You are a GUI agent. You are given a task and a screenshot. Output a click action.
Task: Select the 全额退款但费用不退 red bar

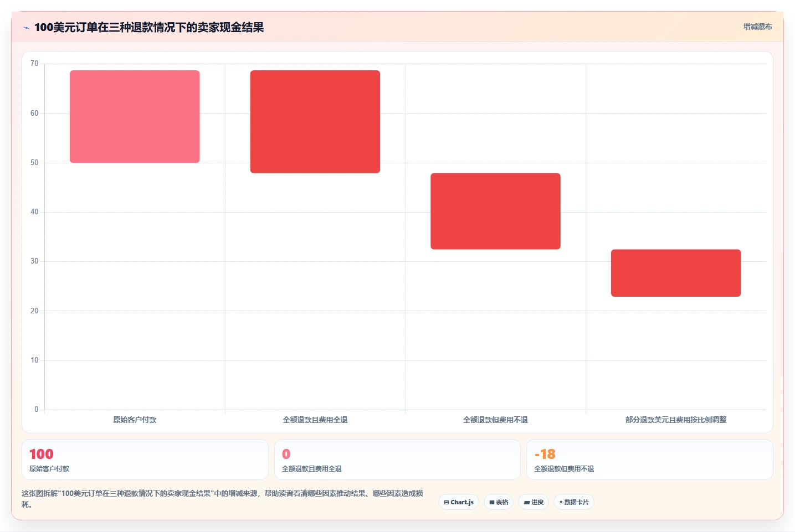tap(495, 211)
